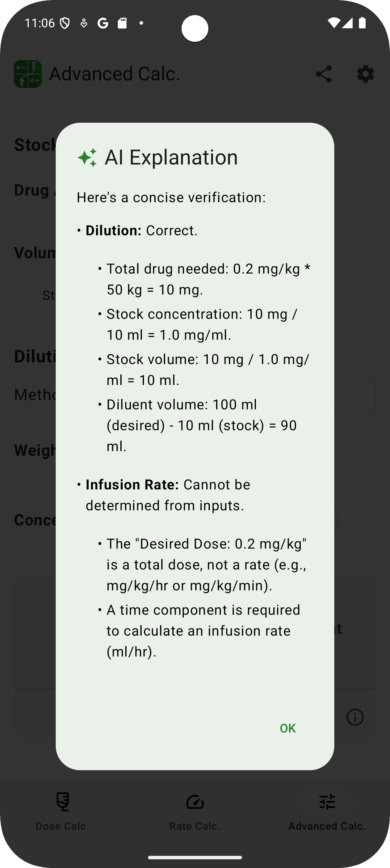Tap the sparkle icon beside AI Explanation
The width and height of the screenshot is (390, 868).
87,157
